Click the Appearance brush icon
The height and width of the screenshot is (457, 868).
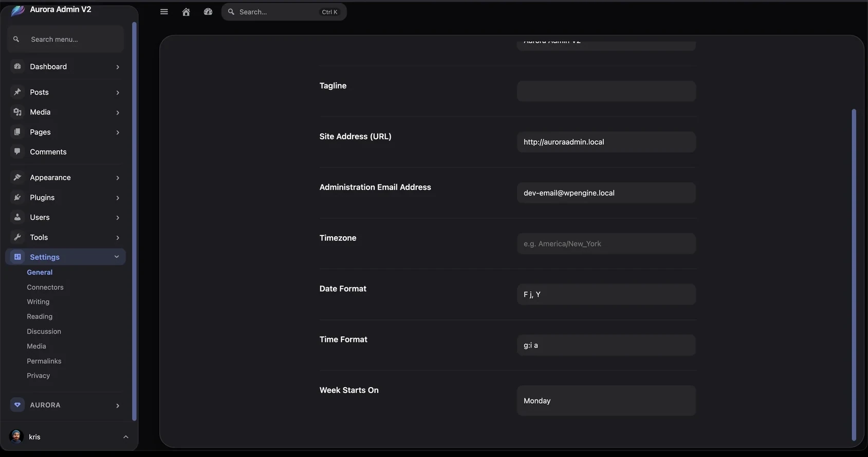(17, 177)
